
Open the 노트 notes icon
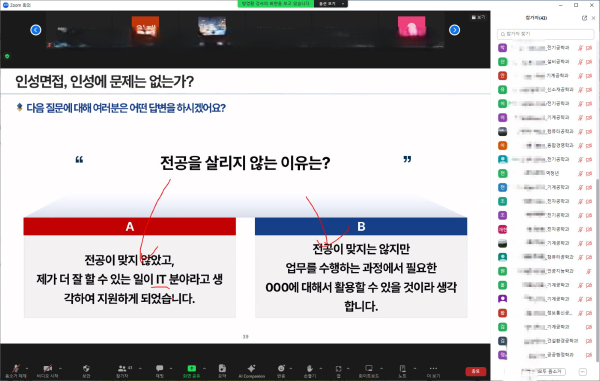point(403,368)
